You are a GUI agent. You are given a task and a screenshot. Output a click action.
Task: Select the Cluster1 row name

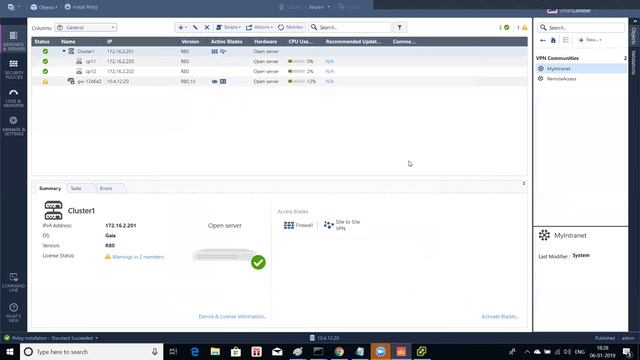[x=86, y=51]
